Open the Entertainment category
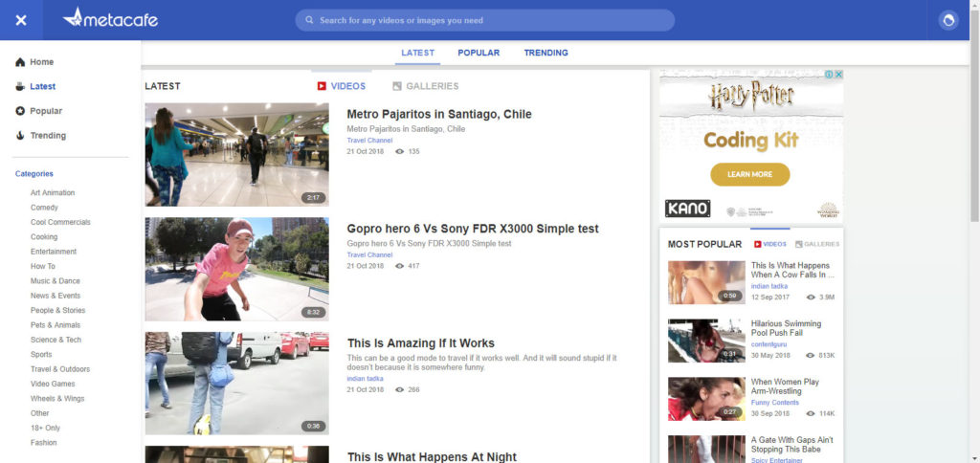Viewport: 980px width, 463px height. coord(54,252)
